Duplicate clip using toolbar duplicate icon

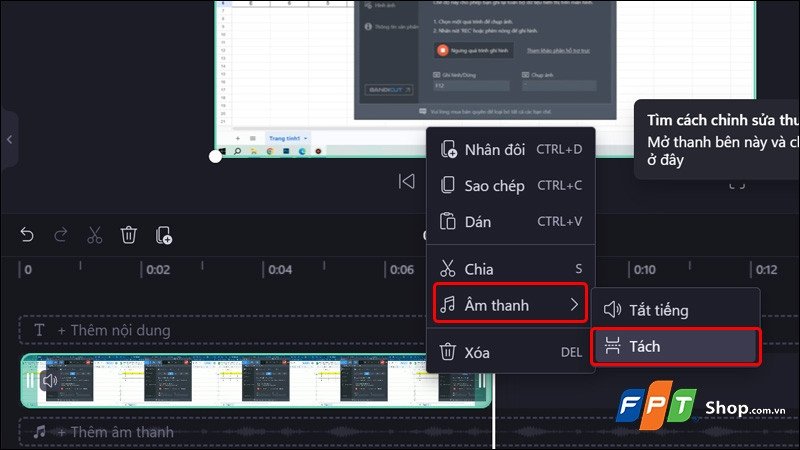click(163, 235)
